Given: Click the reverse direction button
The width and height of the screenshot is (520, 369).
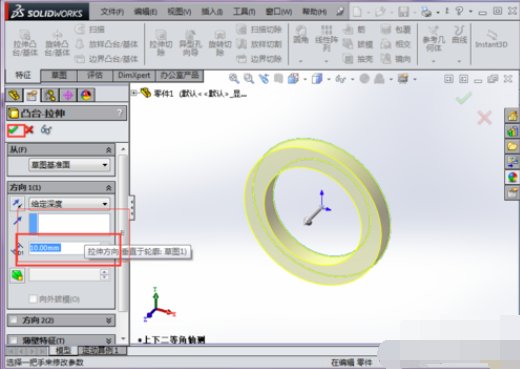Looking at the screenshot, I should (17, 203).
